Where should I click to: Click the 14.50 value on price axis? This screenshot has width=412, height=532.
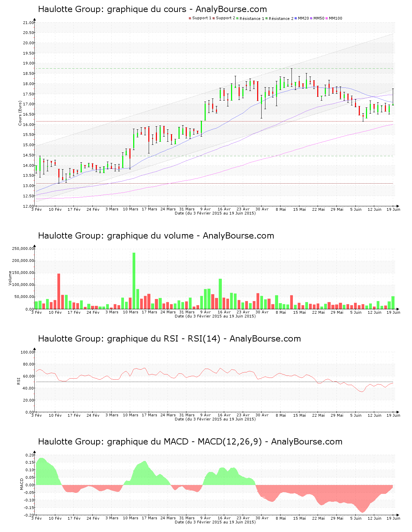click(x=28, y=155)
